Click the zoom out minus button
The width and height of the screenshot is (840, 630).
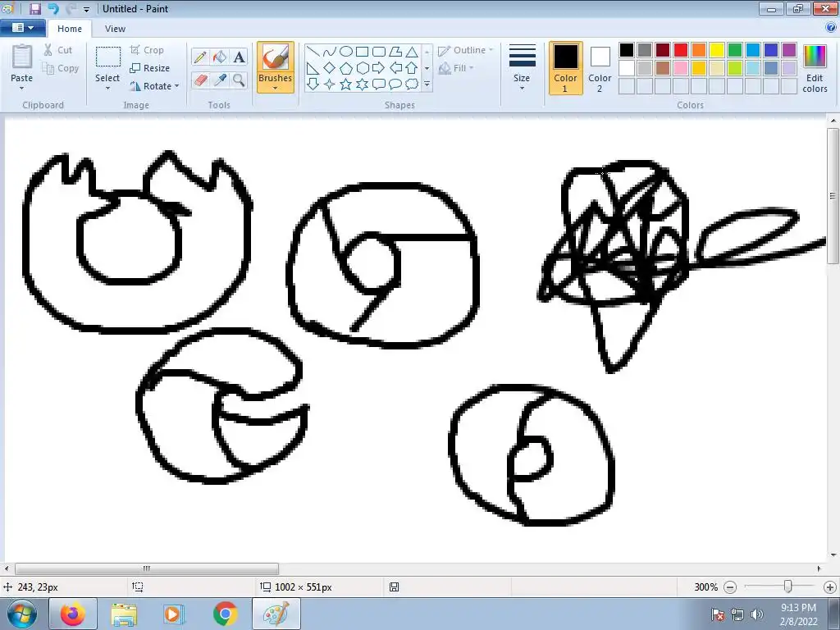[x=729, y=587]
